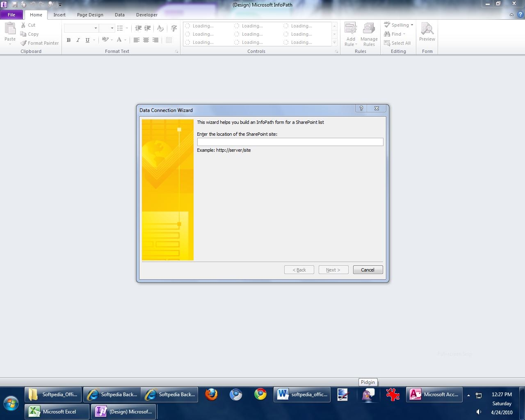Minimize the ribbon with the caret
The width and height of the screenshot is (525, 420).
pos(511,15)
